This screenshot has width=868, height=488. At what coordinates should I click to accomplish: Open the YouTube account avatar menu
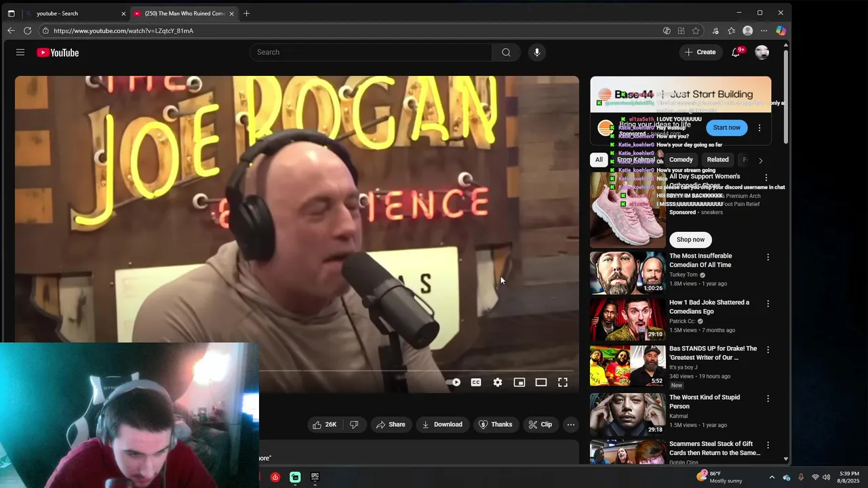762,52
